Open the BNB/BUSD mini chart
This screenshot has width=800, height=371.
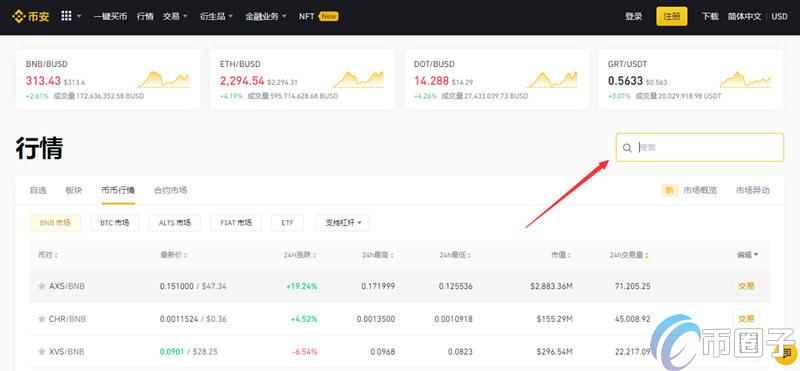point(163,80)
